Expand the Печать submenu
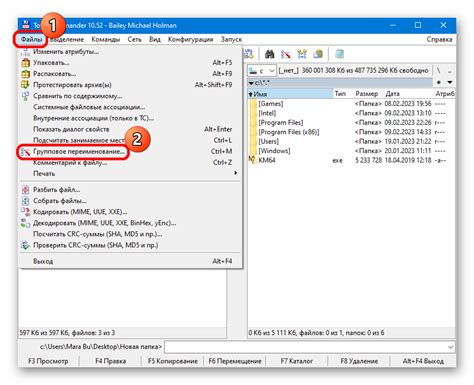Viewport: 474px width, 385px height. 130,173
